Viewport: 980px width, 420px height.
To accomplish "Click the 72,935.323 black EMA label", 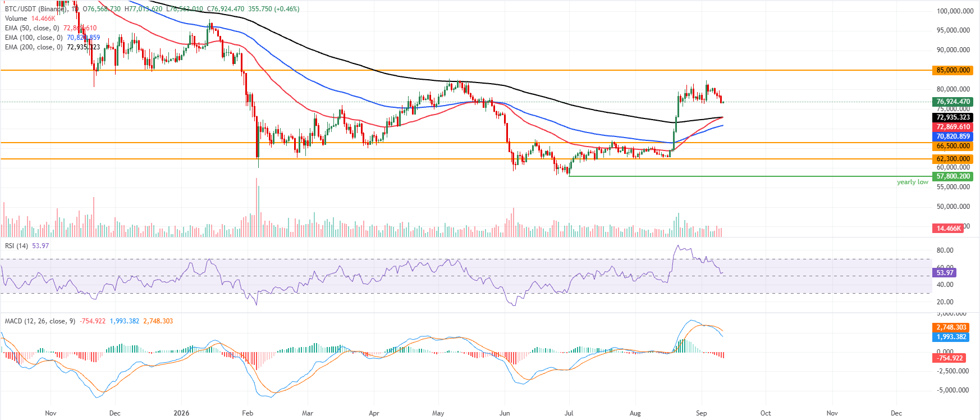I will 953,117.
